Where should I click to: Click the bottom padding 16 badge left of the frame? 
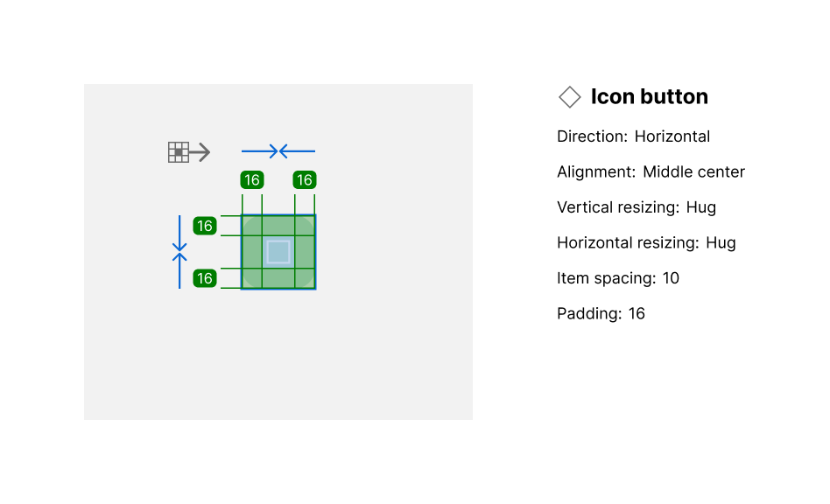[205, 278]
